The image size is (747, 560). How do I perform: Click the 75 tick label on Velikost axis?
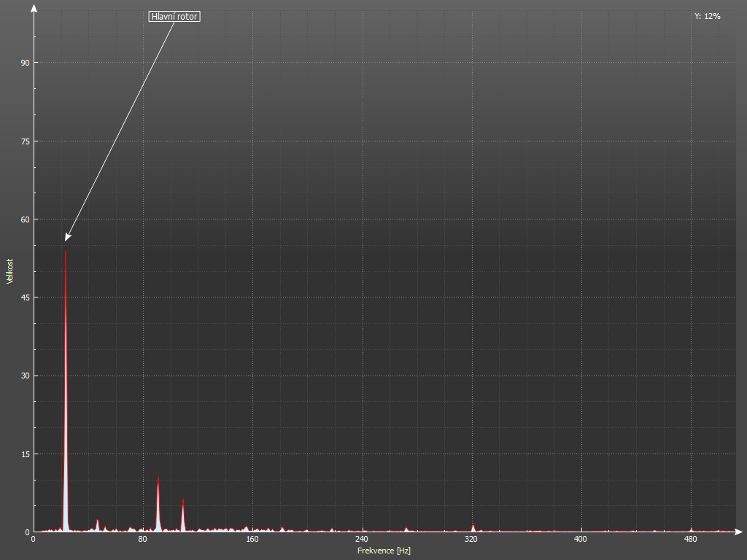[25, 141]
